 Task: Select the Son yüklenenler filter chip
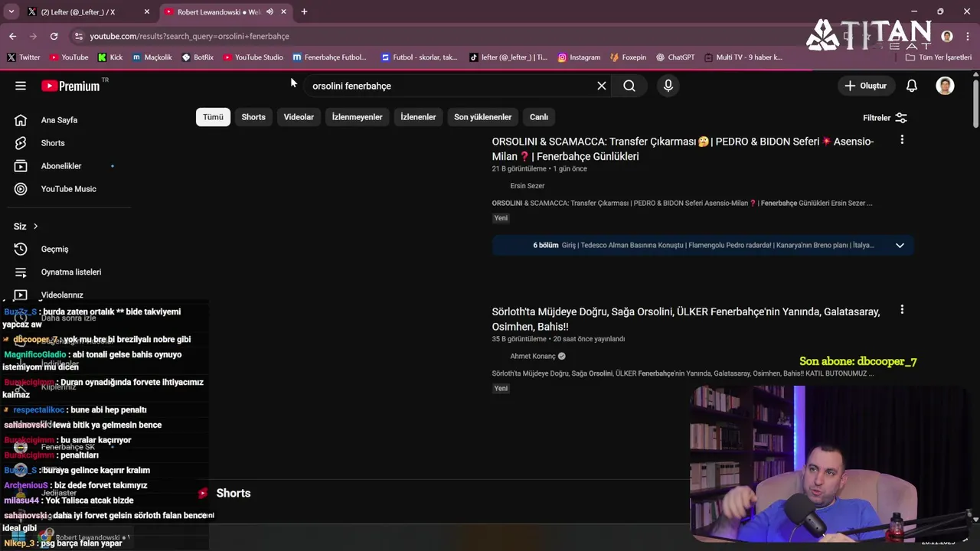(x=482, y=117)
